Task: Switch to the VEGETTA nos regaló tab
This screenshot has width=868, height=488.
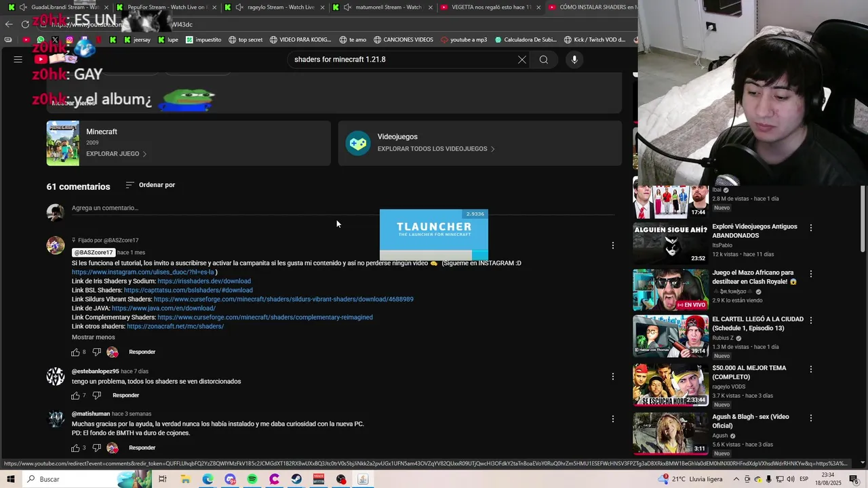Action: click(x=490, y=7)
